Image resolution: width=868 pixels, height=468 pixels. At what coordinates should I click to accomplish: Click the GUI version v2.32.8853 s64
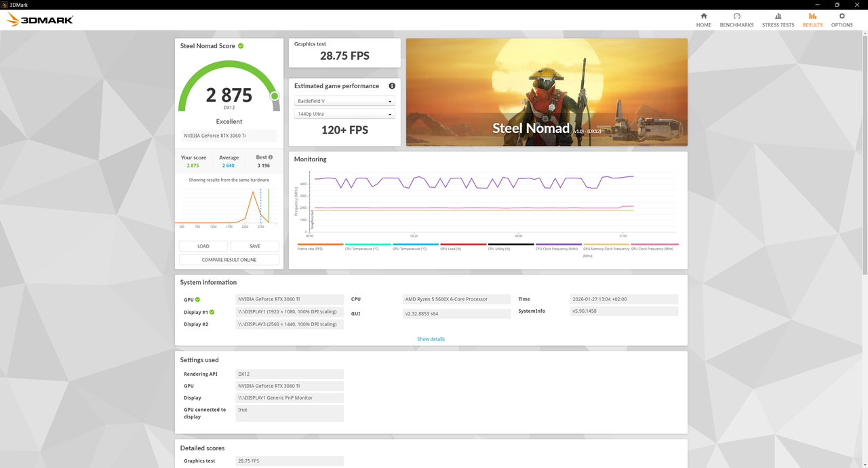click(456, 314)
